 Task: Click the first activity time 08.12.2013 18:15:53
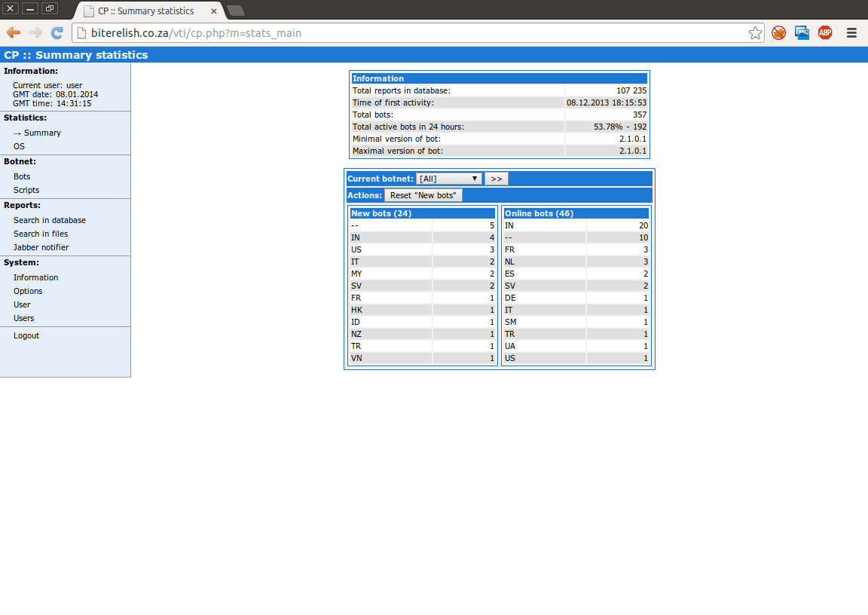click(606, 103)
